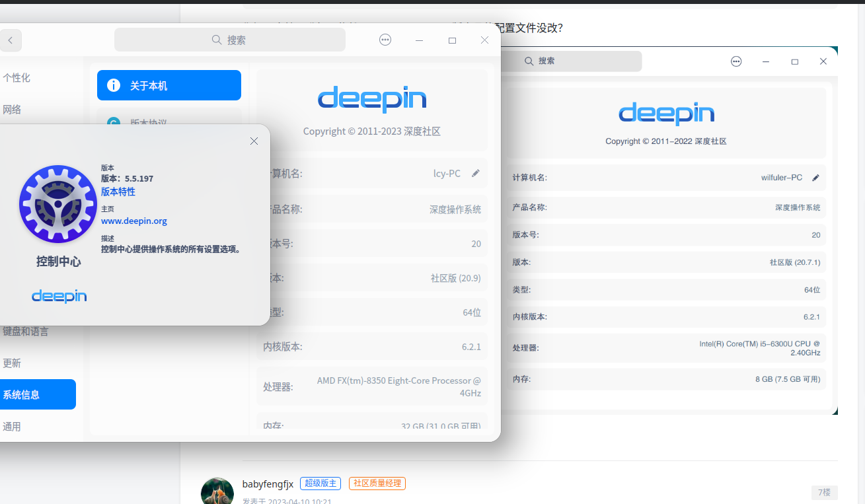The image size is (865, 504).
Task: Click the pencil beside wilfuler-PC
Action: [x=815, y=178]
